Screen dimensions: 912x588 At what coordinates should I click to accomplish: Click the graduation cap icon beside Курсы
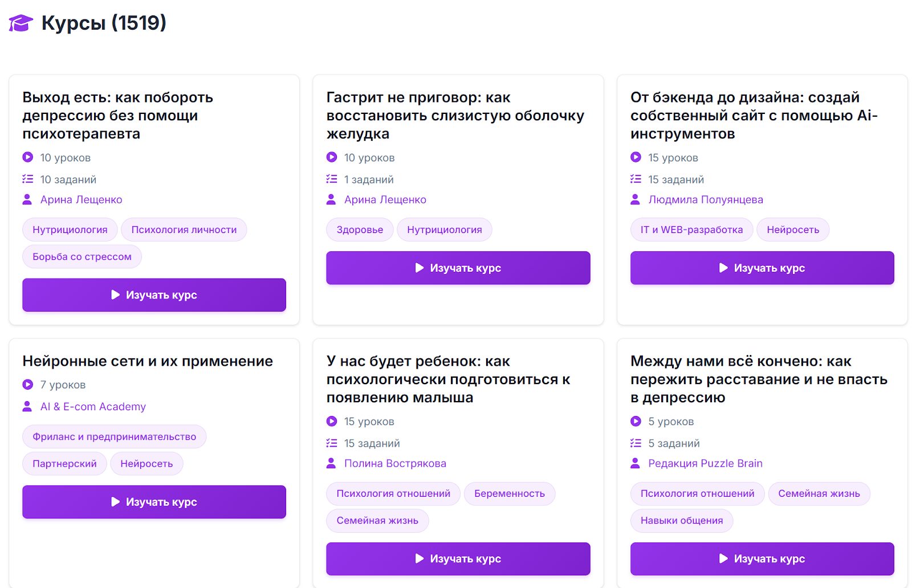[x=21, y=23]
